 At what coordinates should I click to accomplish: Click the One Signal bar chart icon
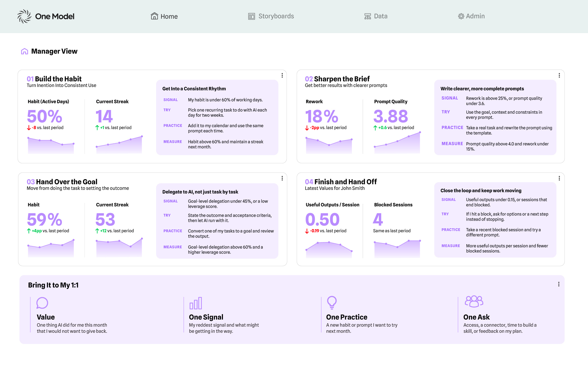196,303
